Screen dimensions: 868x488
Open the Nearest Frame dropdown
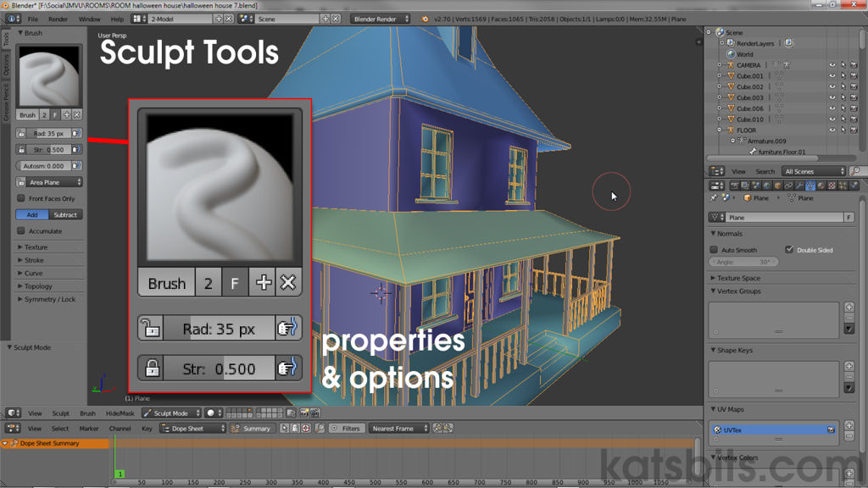click(399, 428)
